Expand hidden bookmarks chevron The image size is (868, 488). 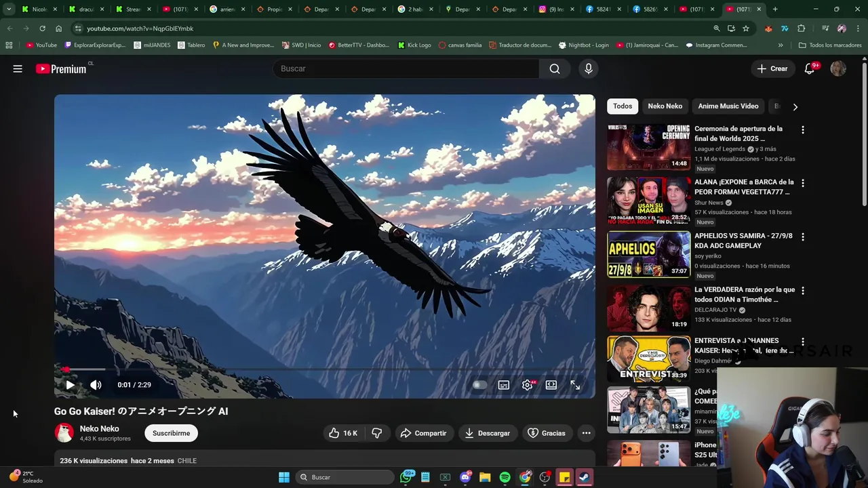(x=781, y=45)
